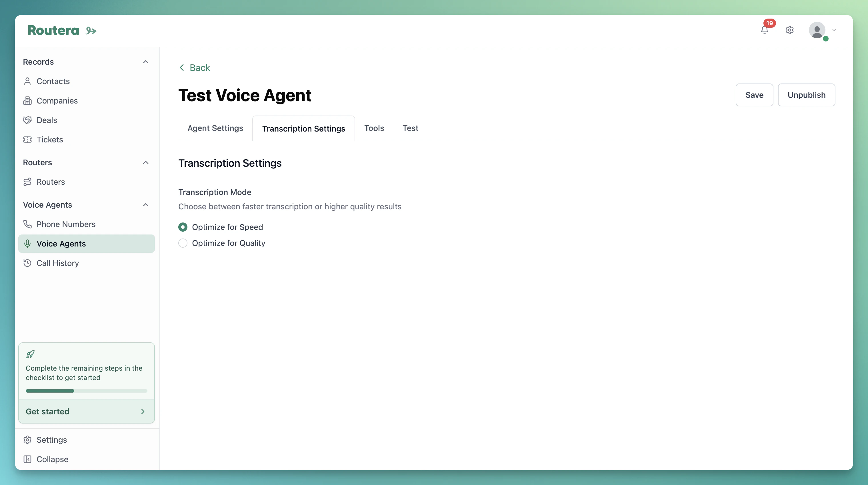Save the voice agent
The height and width of the screenshot is (485, 868).
point(754,95)
